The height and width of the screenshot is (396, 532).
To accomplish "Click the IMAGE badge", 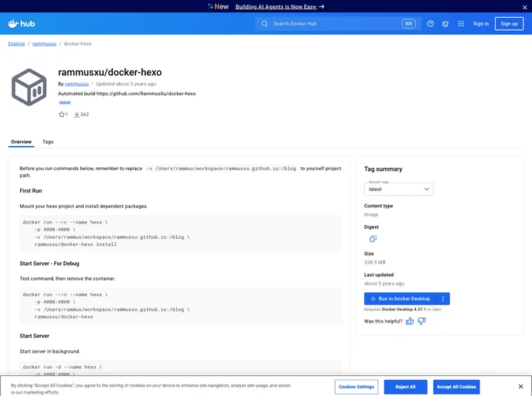I will pyautogui.click(x=65, y=102).
